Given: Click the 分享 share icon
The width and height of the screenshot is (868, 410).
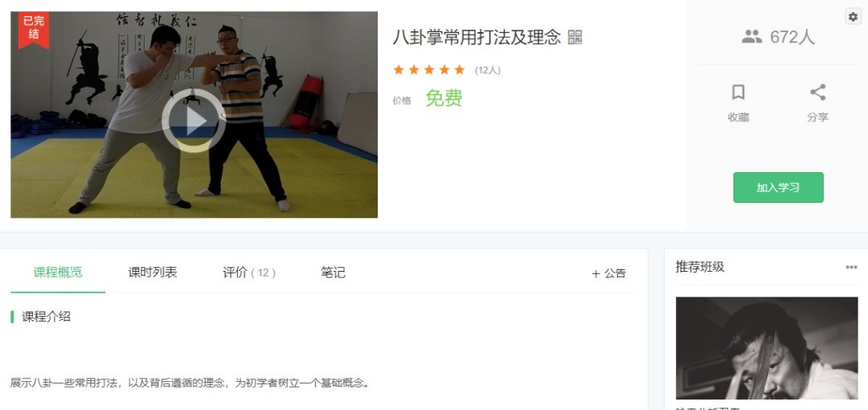Looking at the screenshot, I should point(817,92).
